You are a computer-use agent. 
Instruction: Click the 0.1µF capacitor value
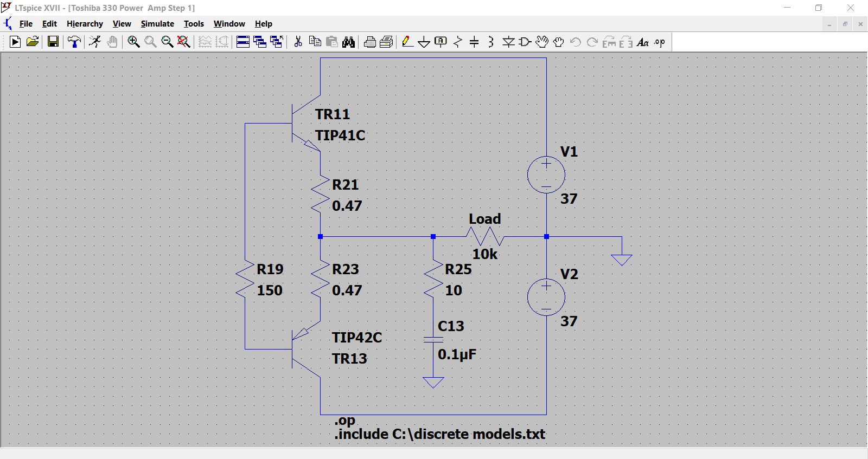coord(457,354)
